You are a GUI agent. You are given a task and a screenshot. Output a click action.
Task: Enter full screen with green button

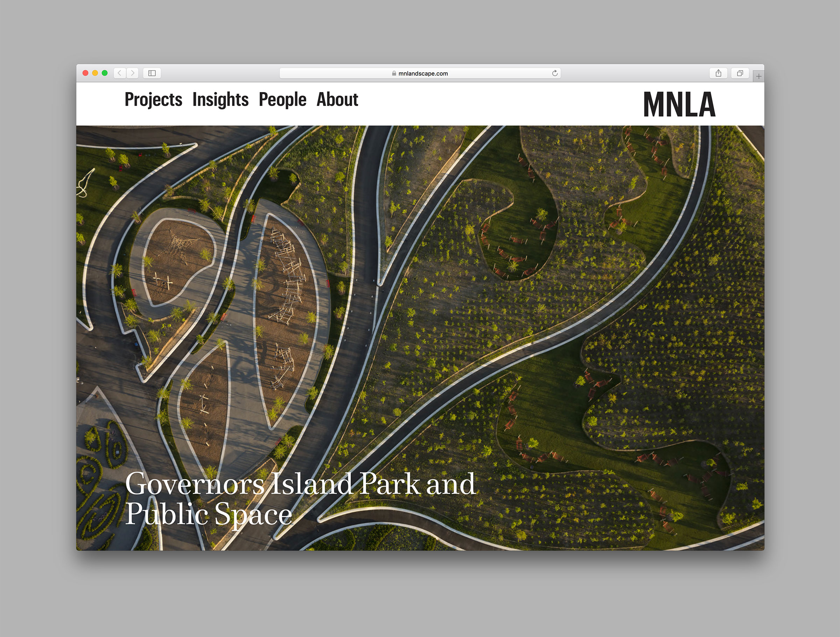pos(105,73)
